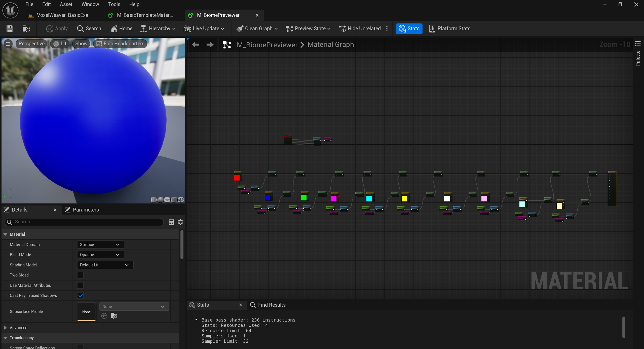Open the Live Update dropdown
The image size is (644, 349).
click(x=204, y=28)
